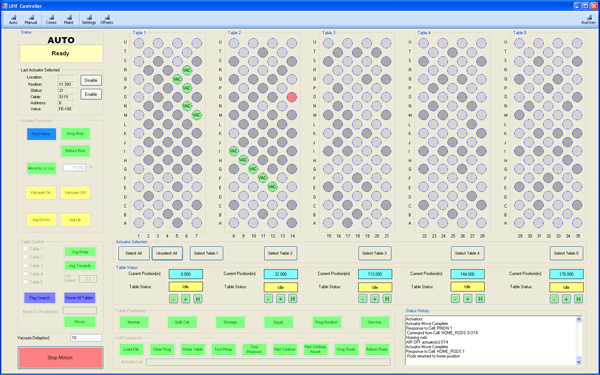600x375 pixels.
Task: Click the Return Rod button
Action: click(x=75, y=151)
